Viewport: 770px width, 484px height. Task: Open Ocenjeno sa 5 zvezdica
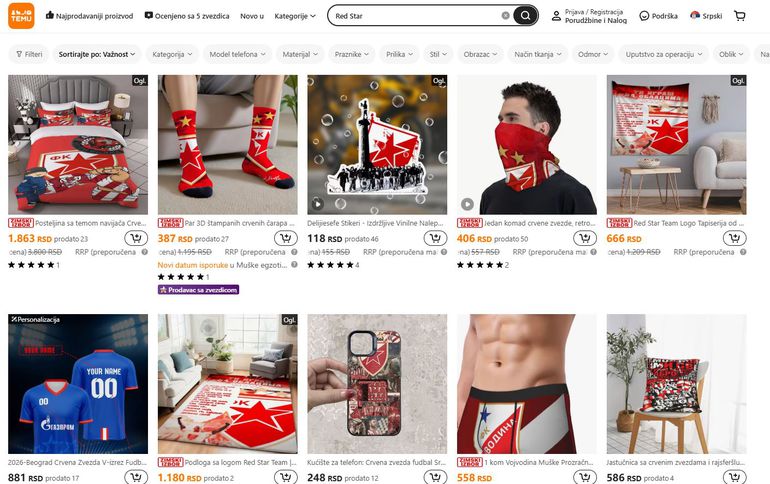(187, 16)
